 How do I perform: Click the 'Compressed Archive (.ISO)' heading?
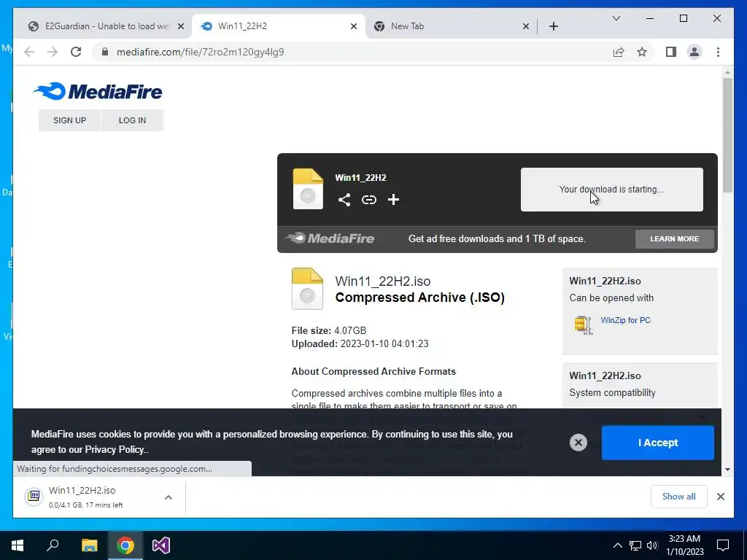tap(419, 297)
